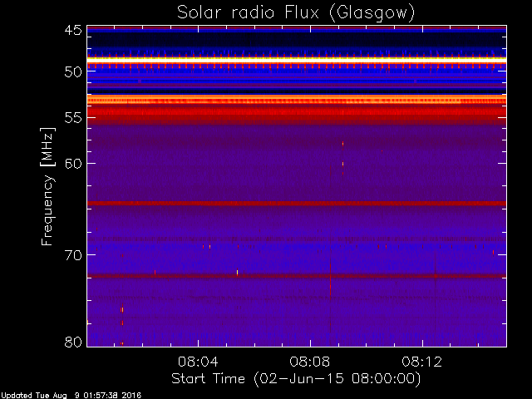Click the 45 frequency tick label
This screenshot has height=399, width=532.
(x=73, y=31)
